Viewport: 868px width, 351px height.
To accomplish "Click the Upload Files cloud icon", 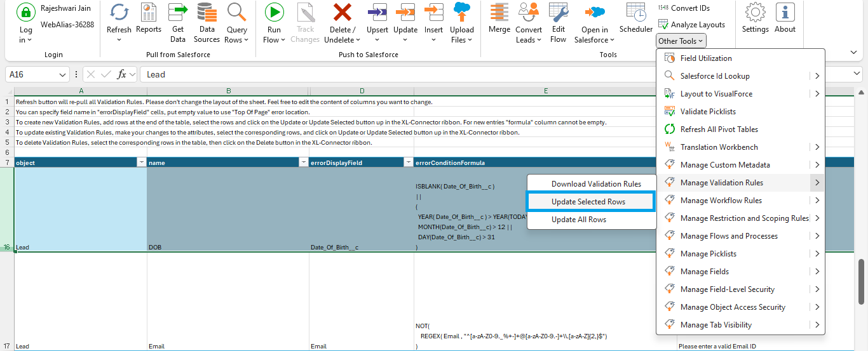I will [x=462, y=13].
